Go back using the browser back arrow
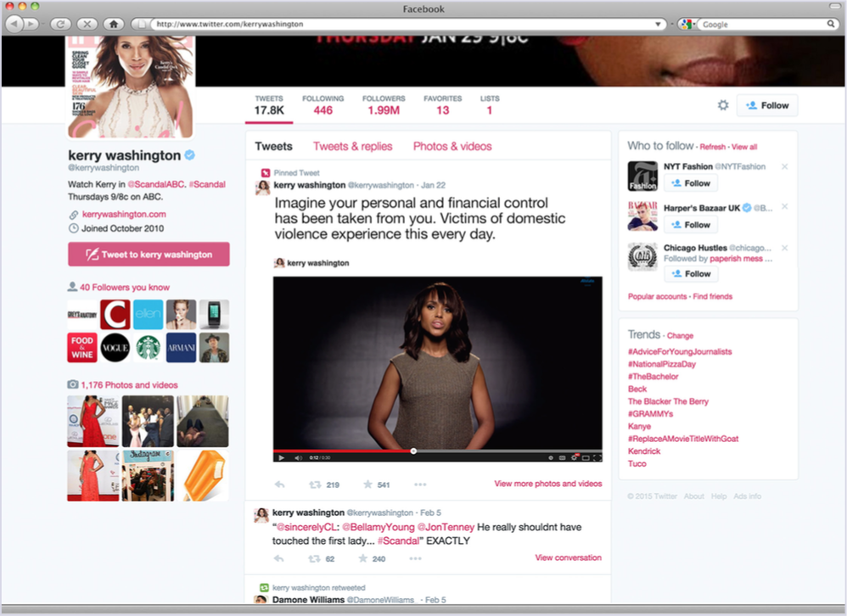The width and height of the screenshot is (847, 616). pyautogui.click(x=14, y=24)
